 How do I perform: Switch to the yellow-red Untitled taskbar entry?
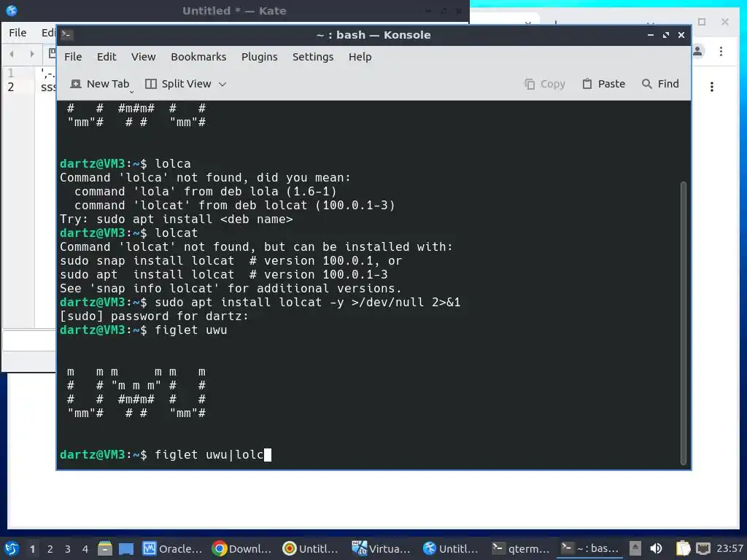click(311, 548)
